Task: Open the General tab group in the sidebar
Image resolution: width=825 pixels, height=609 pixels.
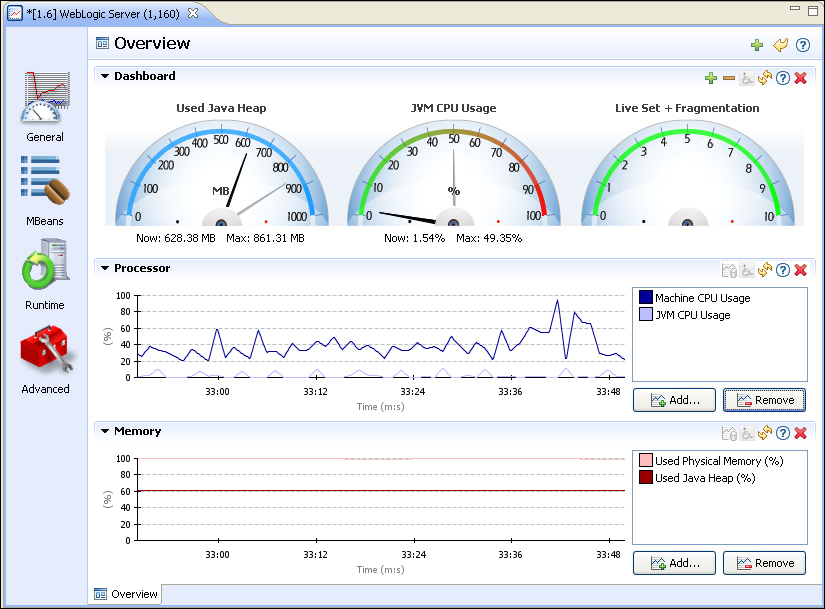Action: [x=45, y=107]
